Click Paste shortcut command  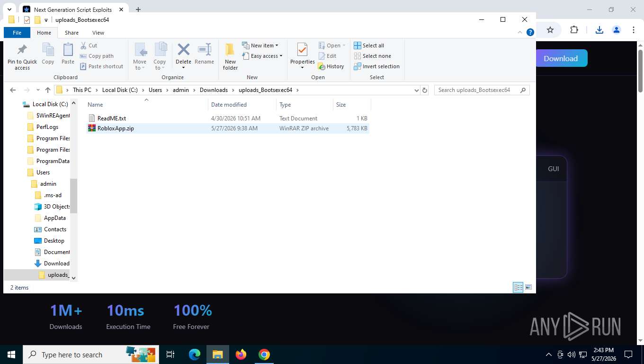[x=101, y=66]
